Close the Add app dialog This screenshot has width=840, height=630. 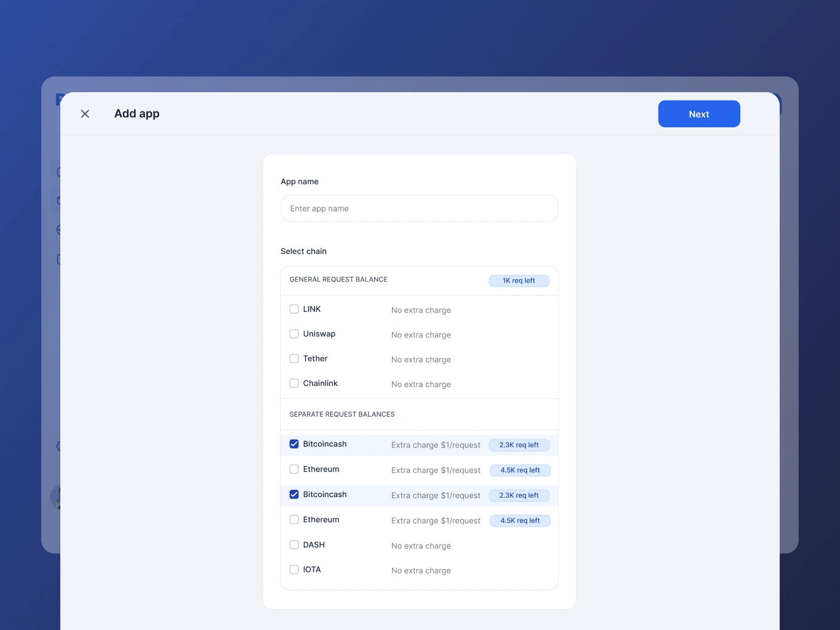pos(85,114)
